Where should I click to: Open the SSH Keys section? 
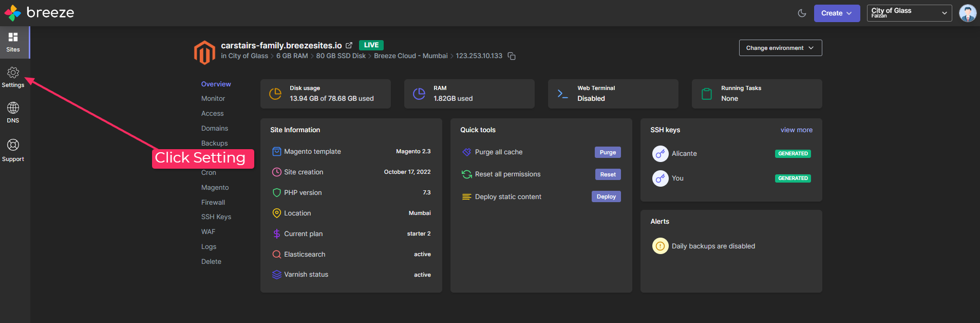(x=216, y=217)
